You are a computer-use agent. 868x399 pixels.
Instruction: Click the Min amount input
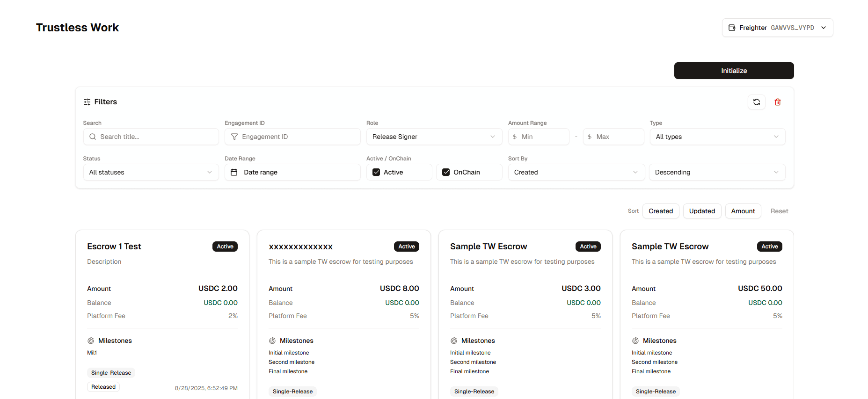(539, 137)
